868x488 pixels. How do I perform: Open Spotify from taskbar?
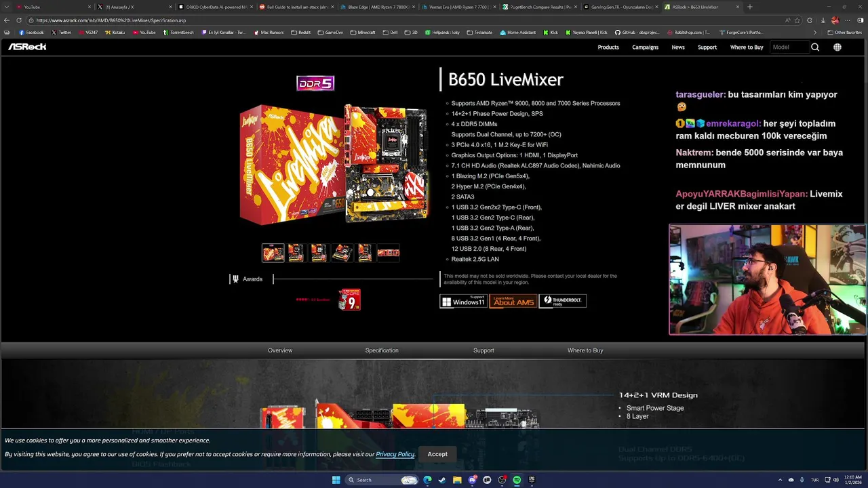point(517,480)
